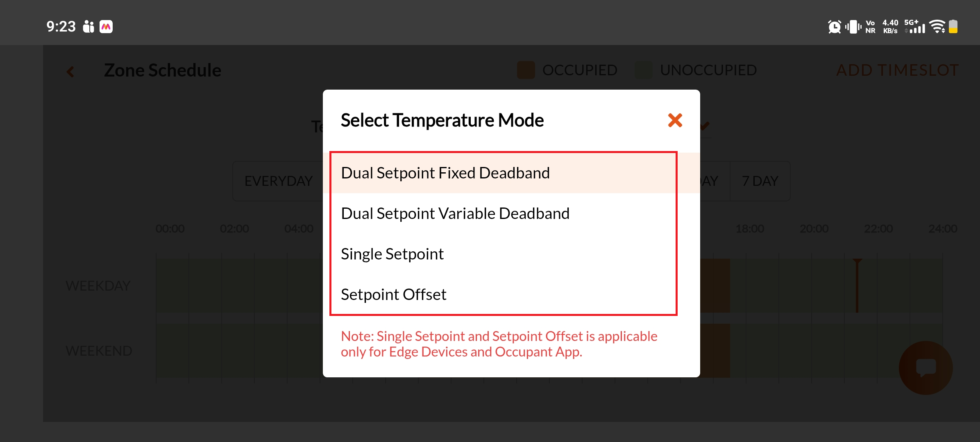This screenshot has height=442, width=980.
Task: Tap ADD TIMESLOT link
Action: (897, 70)
